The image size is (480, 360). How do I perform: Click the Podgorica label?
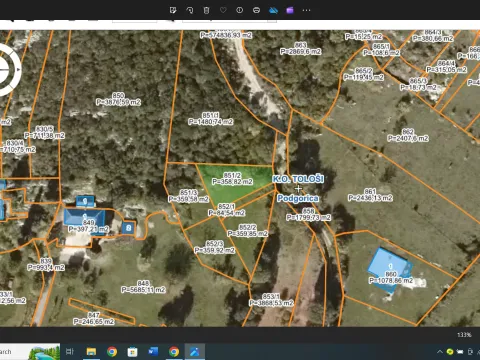(298, 198)
